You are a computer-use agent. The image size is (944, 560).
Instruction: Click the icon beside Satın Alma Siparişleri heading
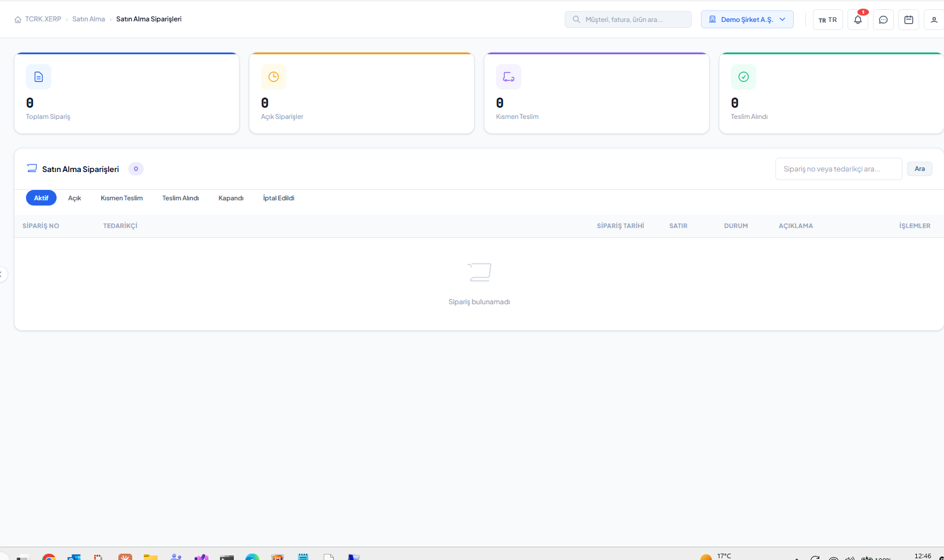point(32,169)
